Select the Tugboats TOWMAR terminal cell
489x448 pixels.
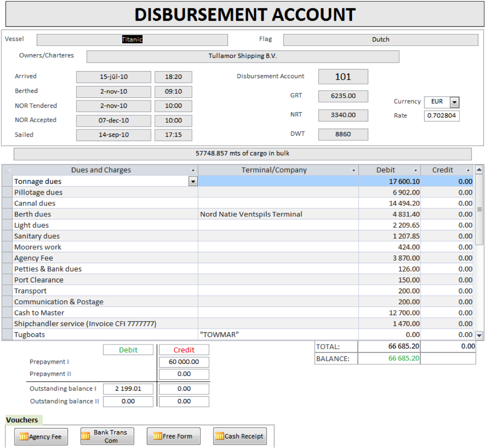278,335
